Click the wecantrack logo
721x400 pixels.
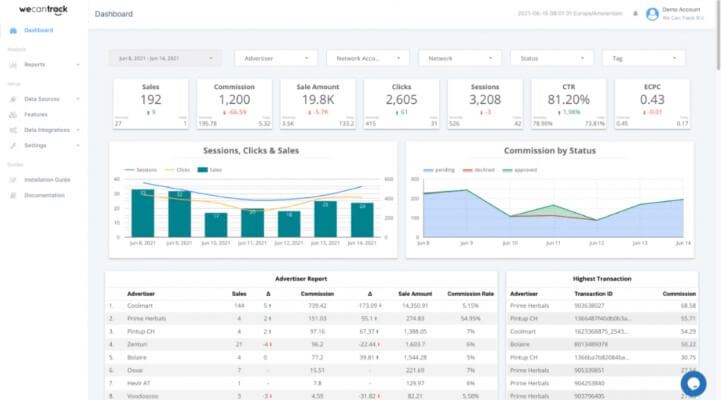[x=43, y=10]
